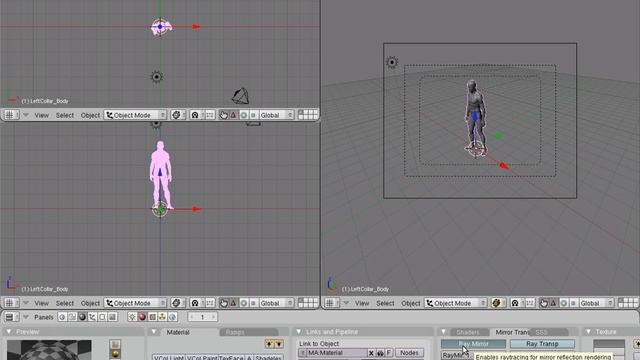Toggle scale manipulator square in right viewport header
The width and height of the screenshot is (640, 360).
pyautogui.click(x=573, y=303)
